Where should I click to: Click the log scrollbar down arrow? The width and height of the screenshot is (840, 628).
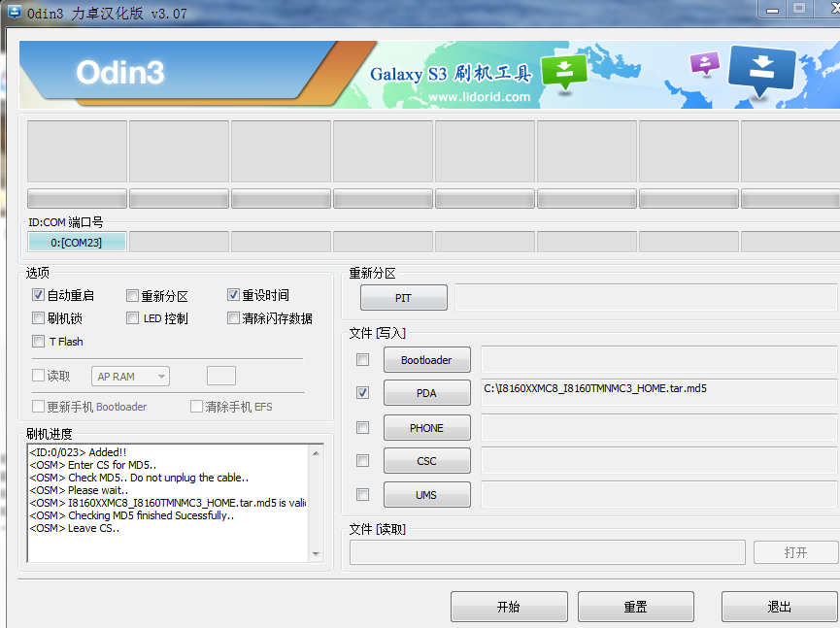[316, 553]
